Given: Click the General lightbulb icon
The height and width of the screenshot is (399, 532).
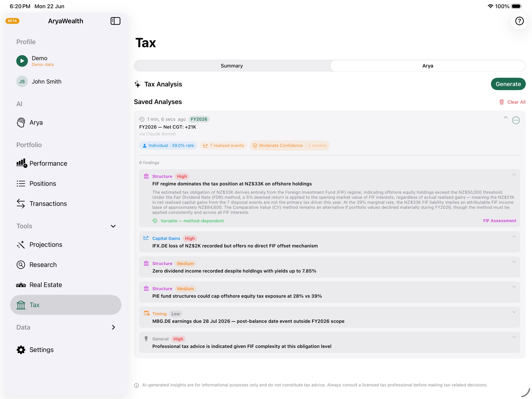Looking at the screenshot, I should [146, 339].
